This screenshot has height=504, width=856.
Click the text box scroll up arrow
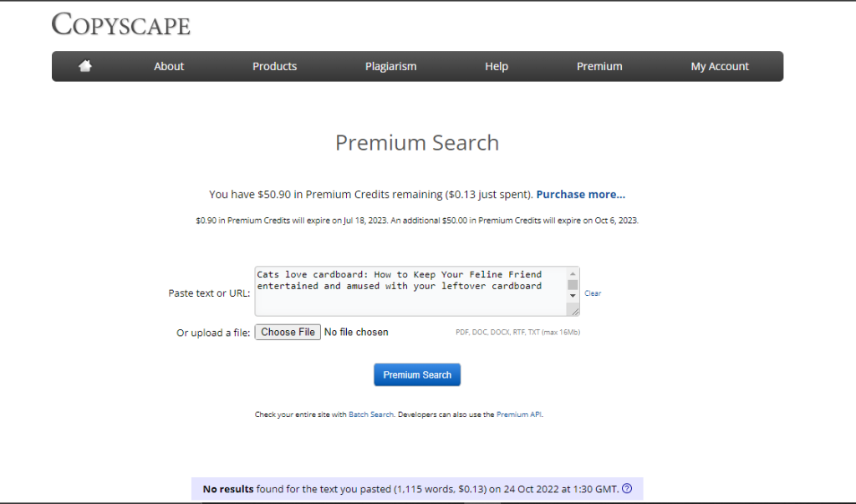573,273
